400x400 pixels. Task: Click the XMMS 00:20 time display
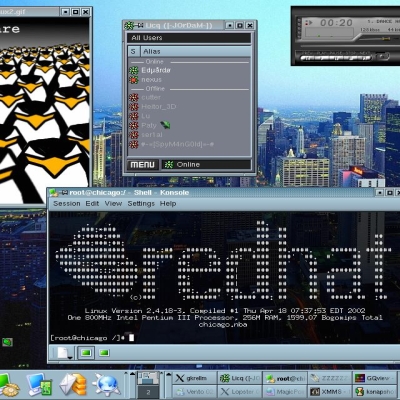[x=336, y=23]
